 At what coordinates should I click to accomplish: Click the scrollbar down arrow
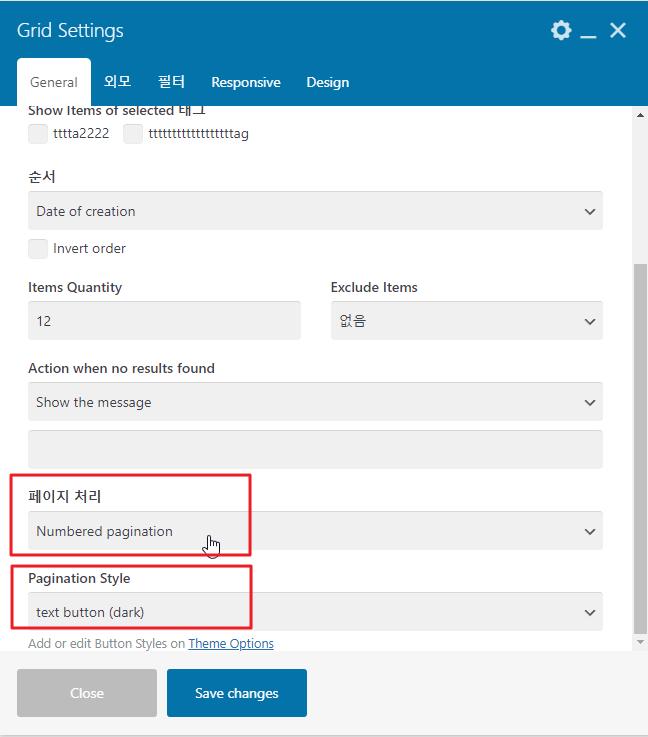640,642
